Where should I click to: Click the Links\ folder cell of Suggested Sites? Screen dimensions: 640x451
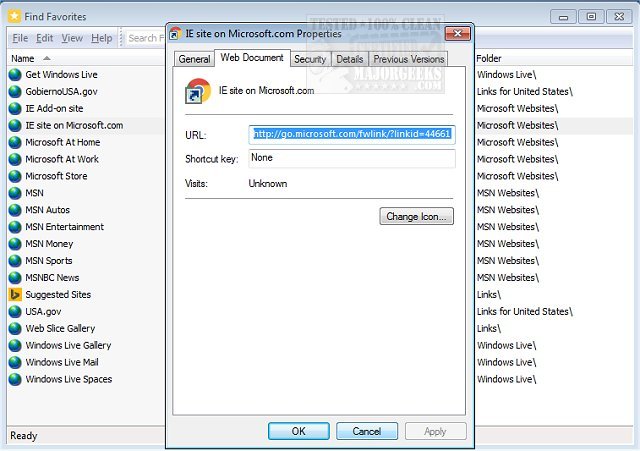(x=489, y=295)
